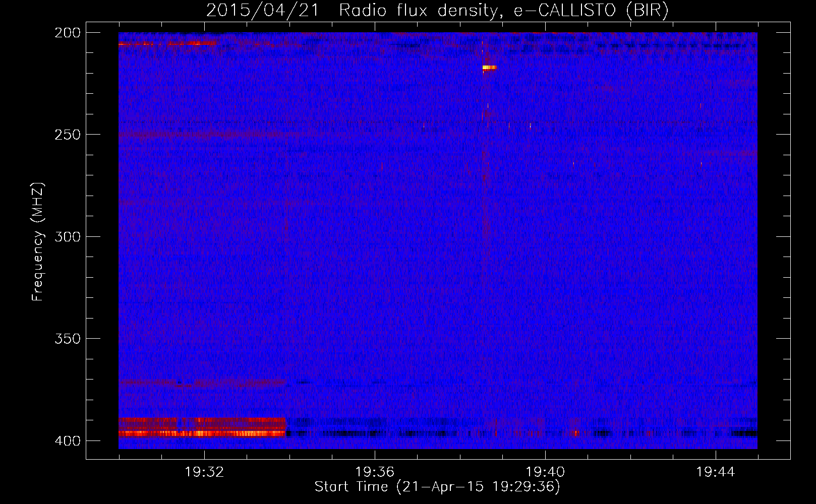Click the 19:36 time tick label
The width and height of the screenshot is (816, 504).
click(375, 472)
